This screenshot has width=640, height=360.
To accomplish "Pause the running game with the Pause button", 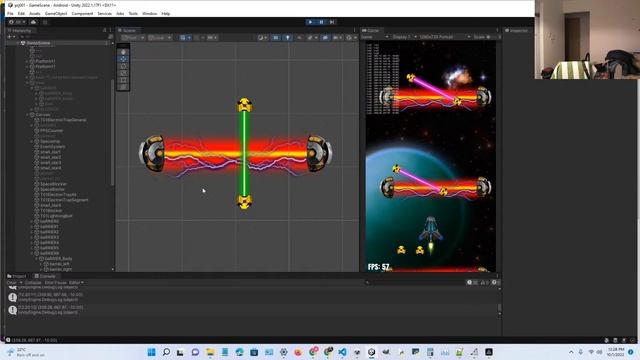I will point(321,22).
